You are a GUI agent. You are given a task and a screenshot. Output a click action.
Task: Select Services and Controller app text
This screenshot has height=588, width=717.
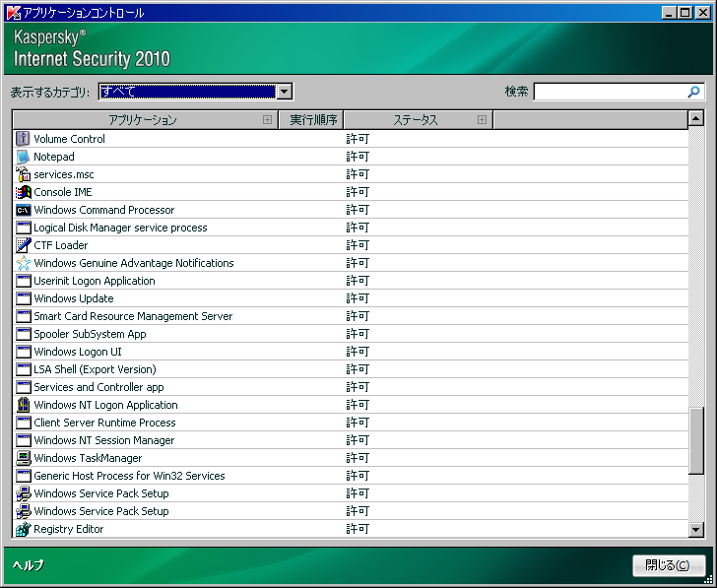98,387
